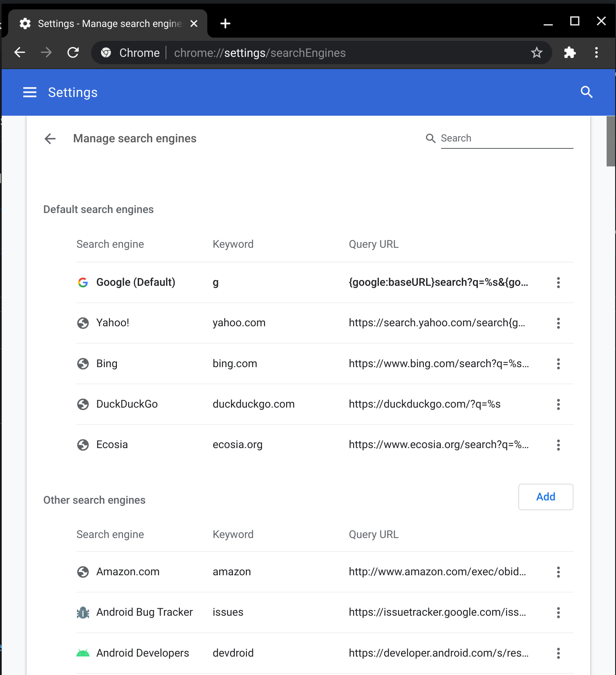This screenshot has width=616, height=675.
Task: Click the 'DuckDuckGo' engine name
Action: (127, 404)
